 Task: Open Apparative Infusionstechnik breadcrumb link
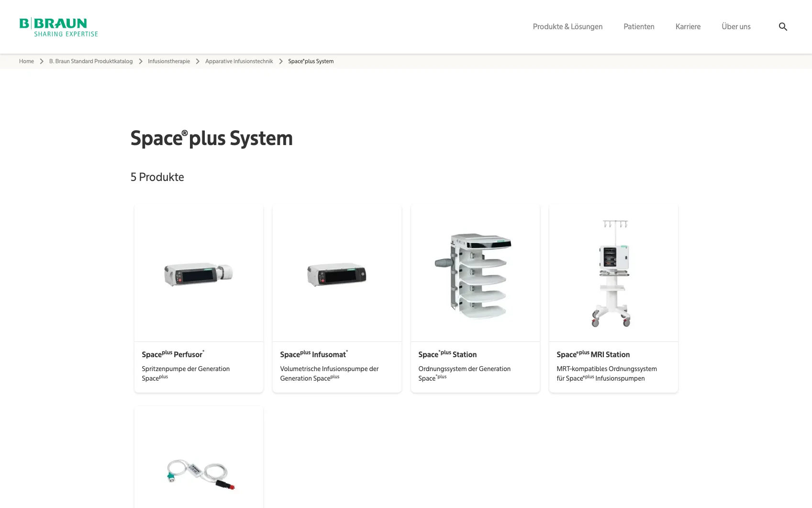[x=239, y=61]
